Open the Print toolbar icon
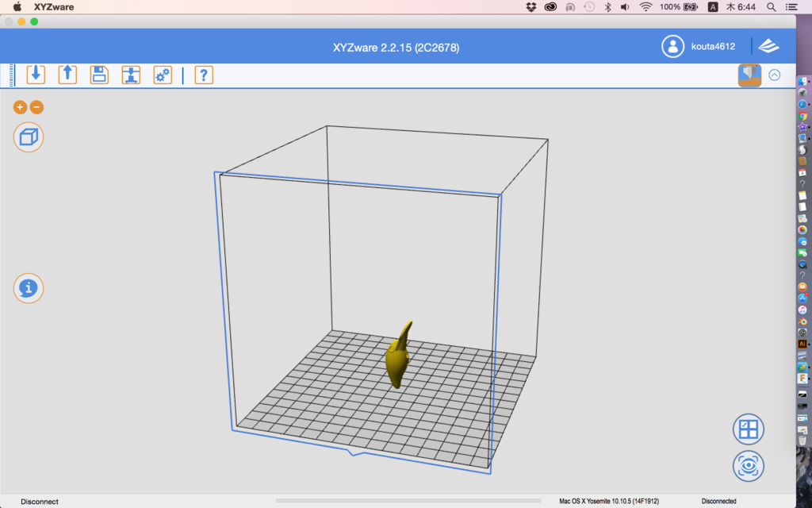This screenshot has width=812, height=508. coord(131,75)
